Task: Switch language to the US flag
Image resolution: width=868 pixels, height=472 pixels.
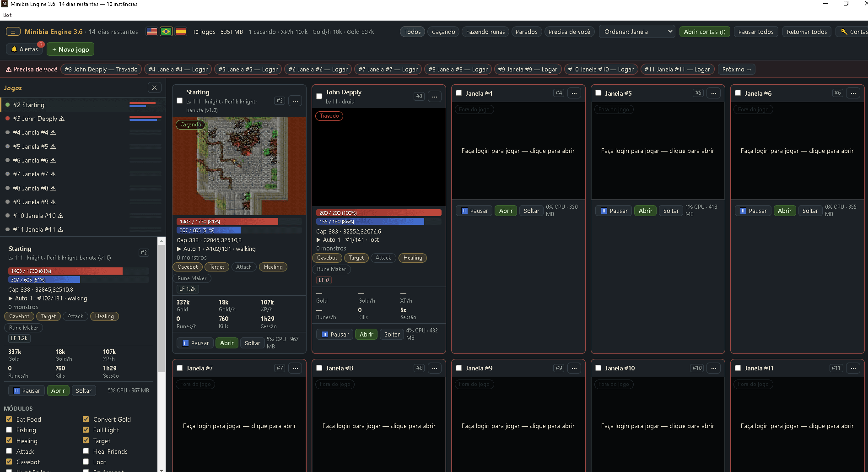Action: coord(152,32)
